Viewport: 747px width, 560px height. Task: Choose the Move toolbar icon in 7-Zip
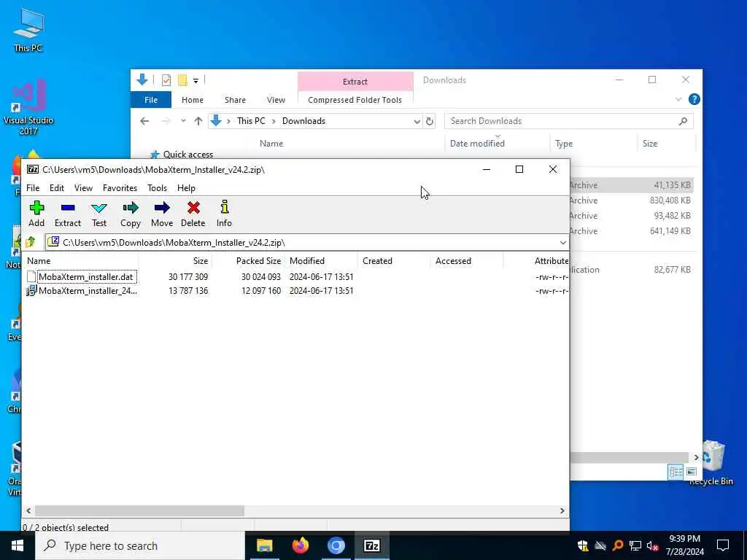162,214
